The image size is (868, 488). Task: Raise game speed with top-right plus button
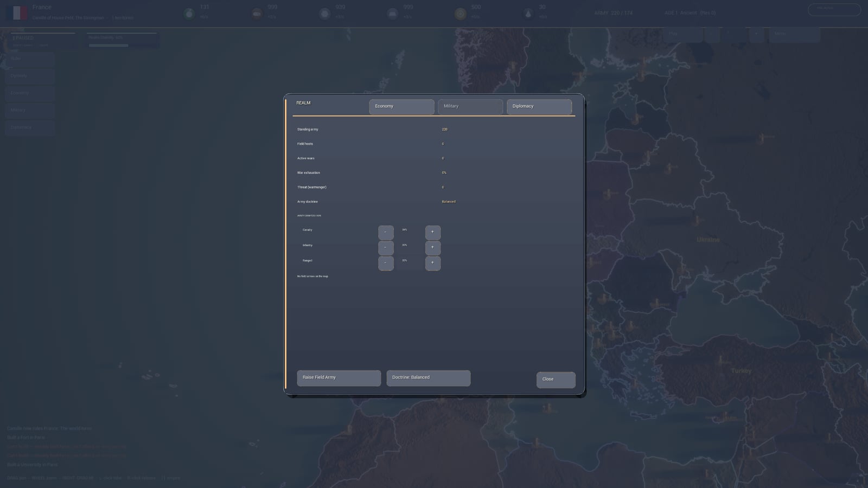756,34
